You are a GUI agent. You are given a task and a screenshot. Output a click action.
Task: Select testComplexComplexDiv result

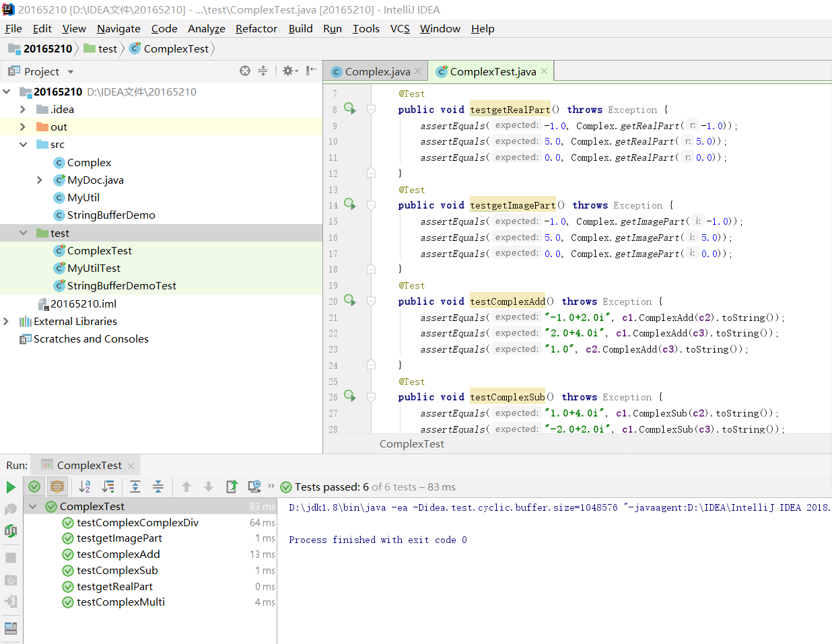(x=137, y=522)
